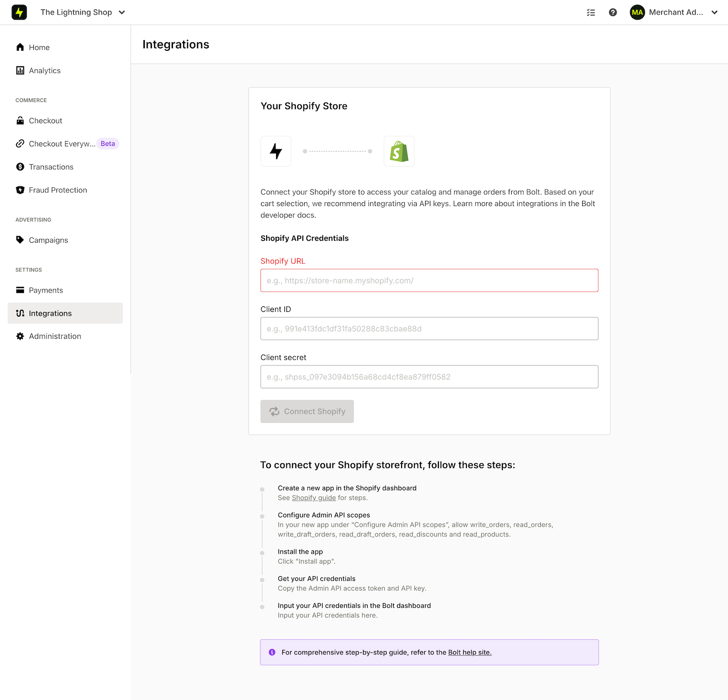Click the Bolt lightning logo in header
Viewport: 728px width, 700px height.
pos(19,12)
